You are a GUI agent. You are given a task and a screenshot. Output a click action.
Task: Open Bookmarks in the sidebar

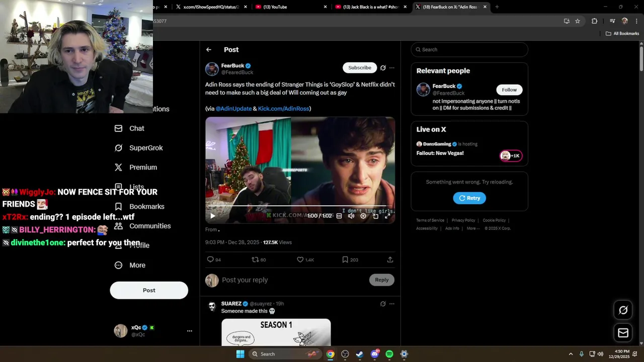[139, 207]
